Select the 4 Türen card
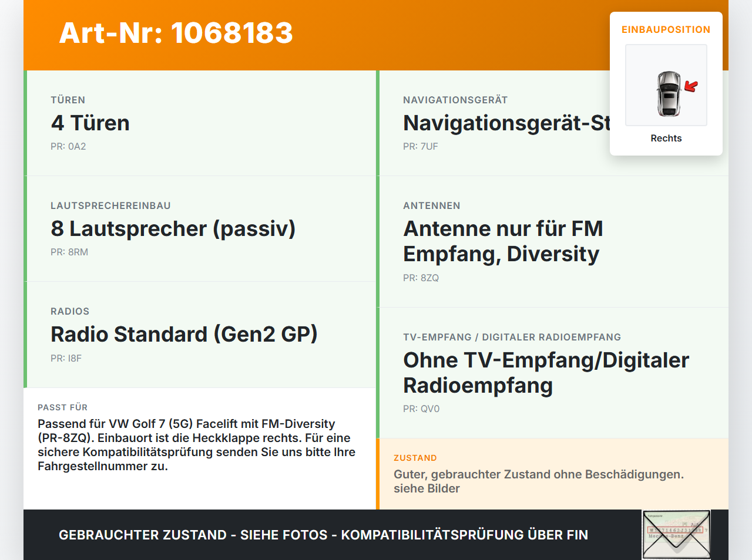The image size is (752, 560). (x=200, y=123)
